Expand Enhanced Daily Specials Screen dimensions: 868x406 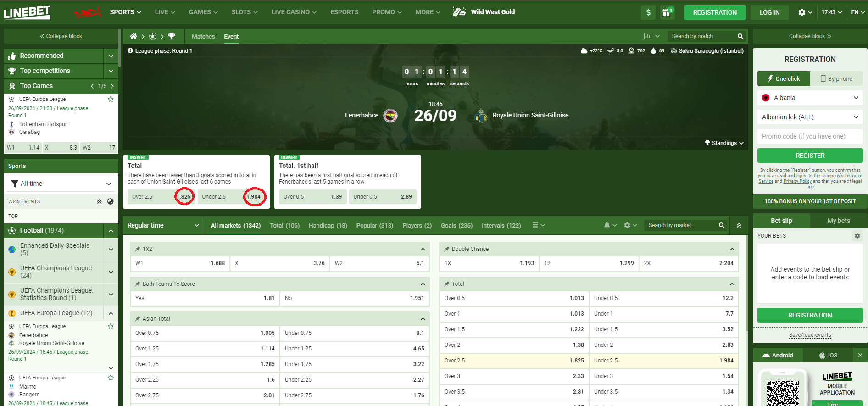pyautogui.click(x=111, y=249)
